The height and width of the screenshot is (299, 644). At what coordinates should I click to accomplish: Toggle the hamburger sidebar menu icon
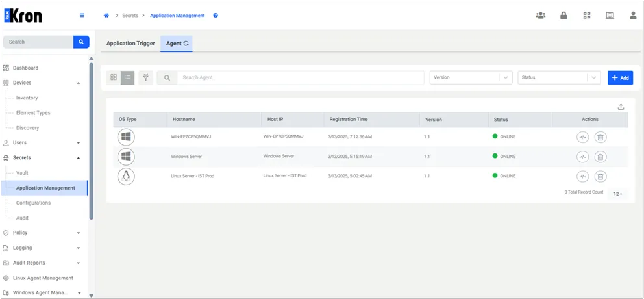82,16
